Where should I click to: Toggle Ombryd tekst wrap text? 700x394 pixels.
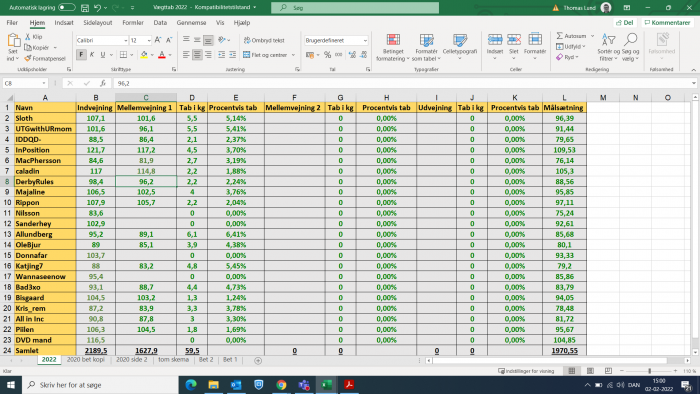coord(264,40)
